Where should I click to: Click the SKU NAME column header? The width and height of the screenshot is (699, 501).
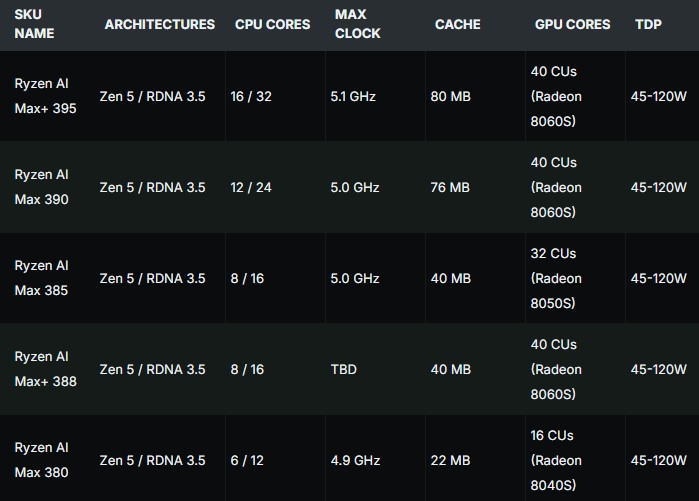point(34,24)
